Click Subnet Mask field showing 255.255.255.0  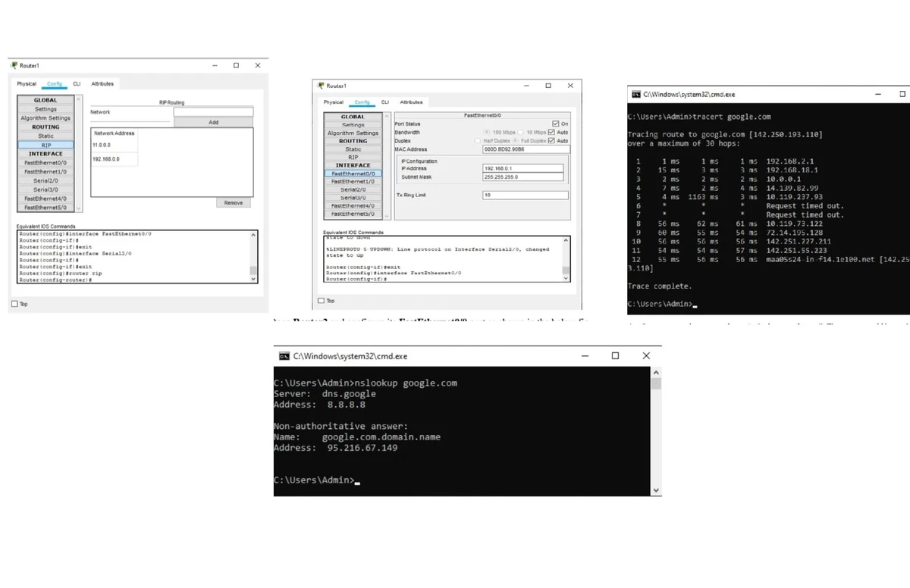[523, 177]
